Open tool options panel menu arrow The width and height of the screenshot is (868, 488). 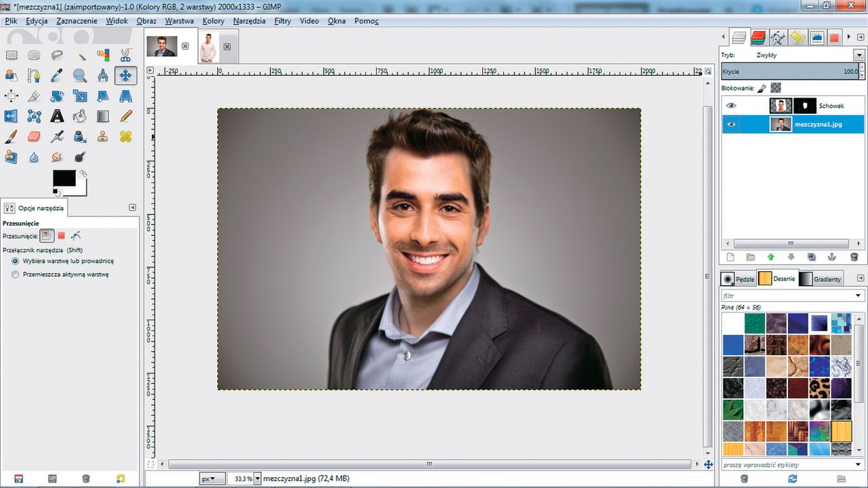click(132, 207)
